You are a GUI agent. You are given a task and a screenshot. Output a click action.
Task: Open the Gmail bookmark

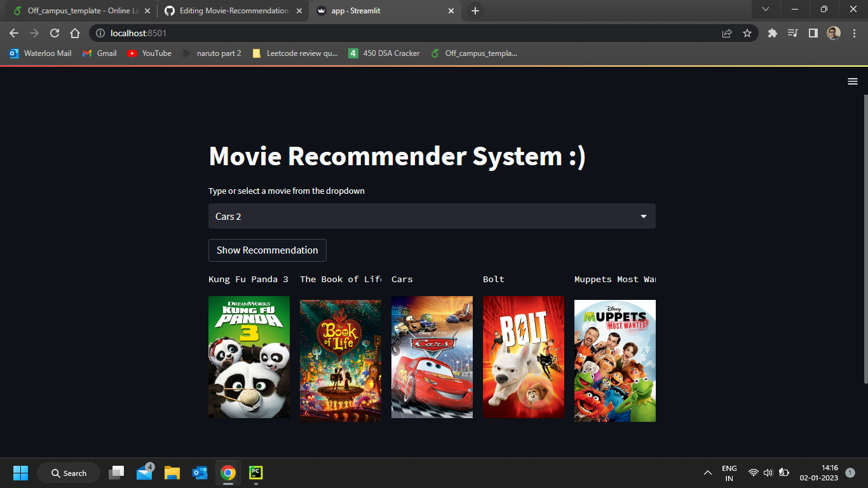(x=100, y=53)
